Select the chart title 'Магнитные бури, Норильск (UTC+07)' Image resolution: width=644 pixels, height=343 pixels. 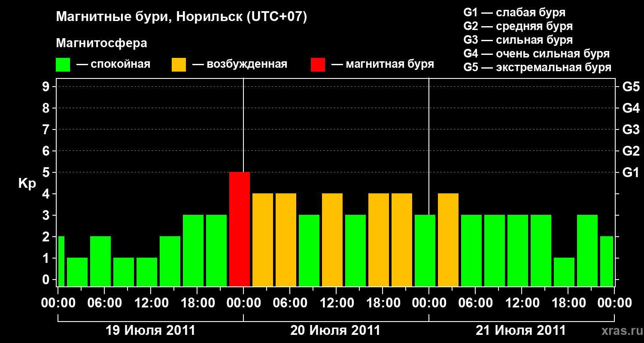(x=182, y=18)
